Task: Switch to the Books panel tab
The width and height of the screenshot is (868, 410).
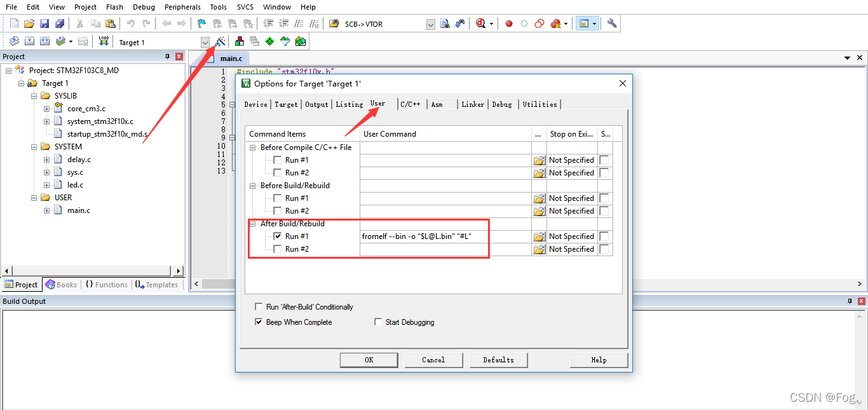Action: pyautogui.click(x=61, y=285)
